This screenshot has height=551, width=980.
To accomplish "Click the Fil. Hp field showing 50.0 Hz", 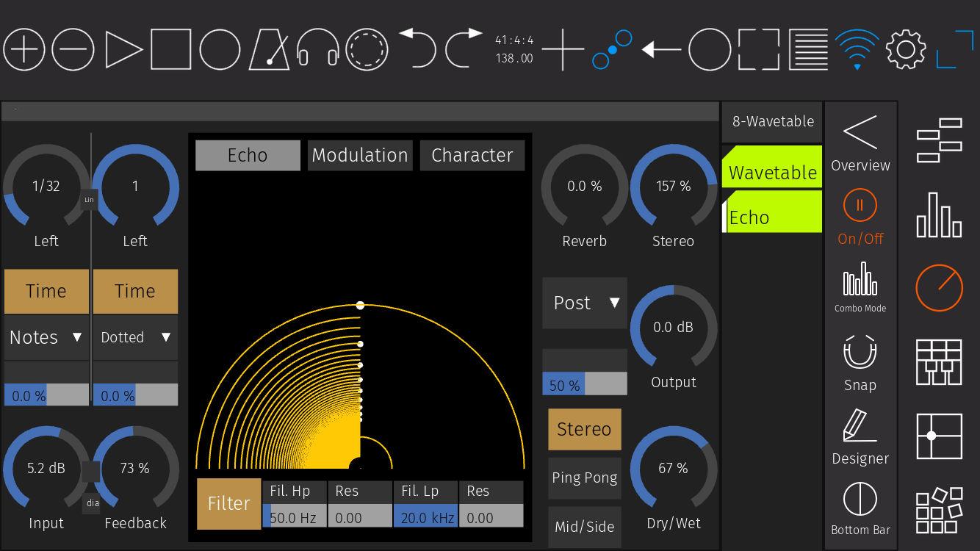I will pyautogui.click(x=294, y=516).
